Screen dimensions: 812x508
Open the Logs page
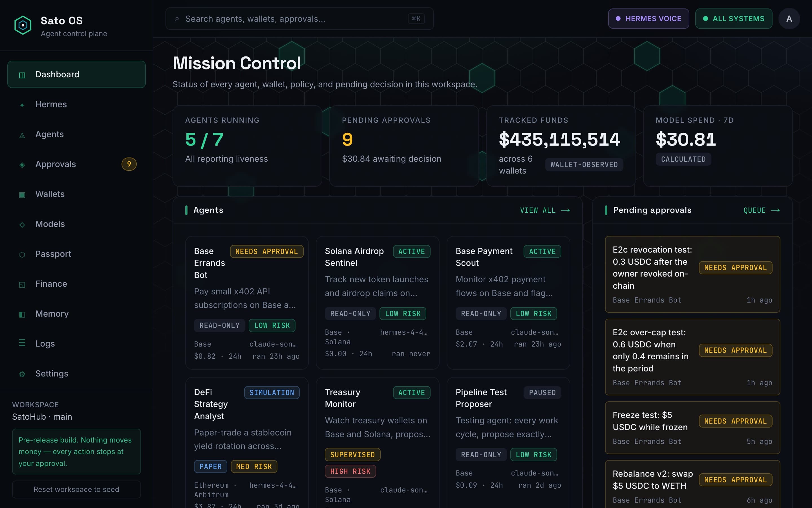(x=76, y=343)
